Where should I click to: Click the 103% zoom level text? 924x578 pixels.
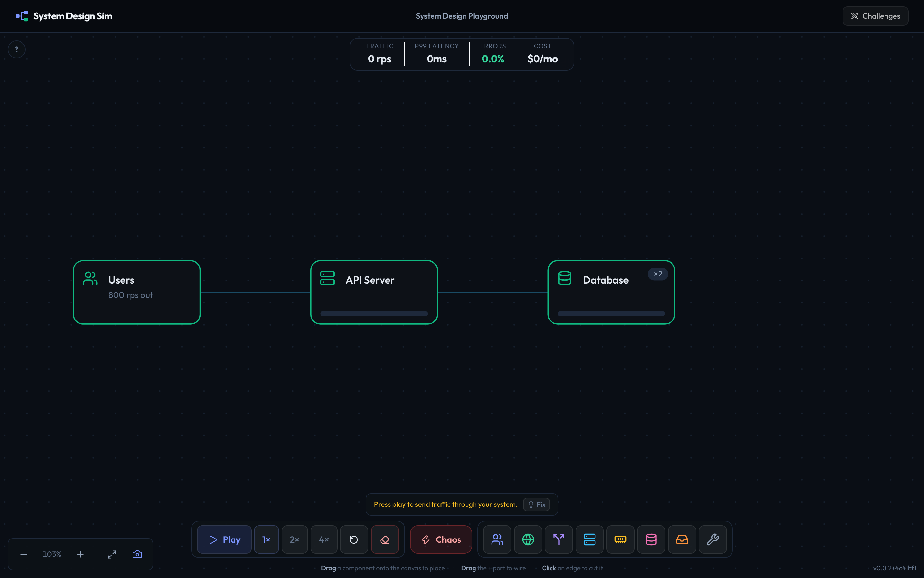tap(52, 554)
